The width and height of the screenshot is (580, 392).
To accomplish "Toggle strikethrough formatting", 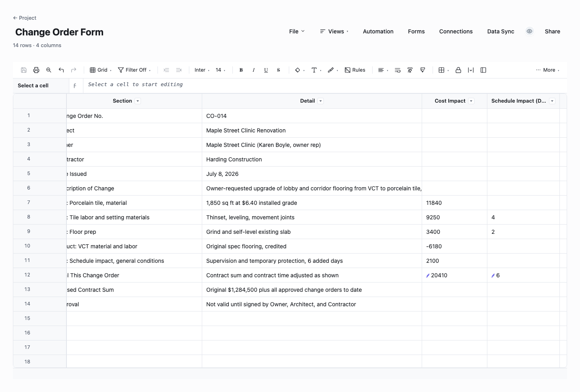I will pyautogui.click(x=279, y=70).
